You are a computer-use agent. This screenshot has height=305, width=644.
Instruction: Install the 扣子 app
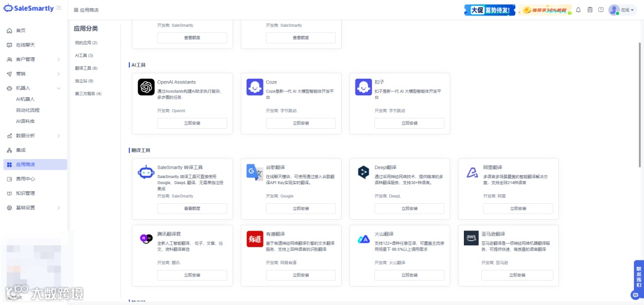click(x=410, y=123)
